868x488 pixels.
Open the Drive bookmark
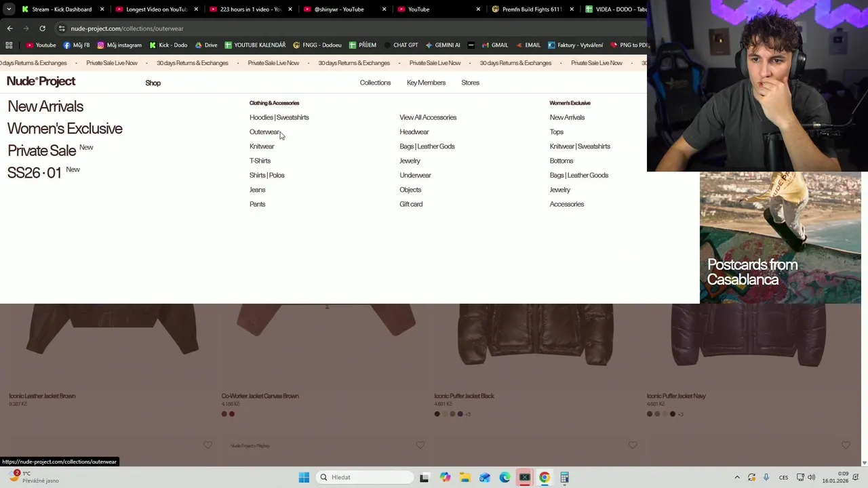click(206, 45)
